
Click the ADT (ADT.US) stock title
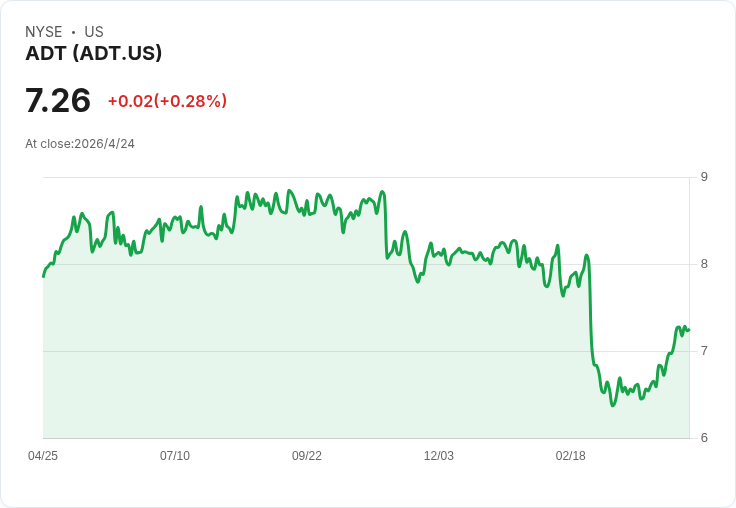(93, 54)
